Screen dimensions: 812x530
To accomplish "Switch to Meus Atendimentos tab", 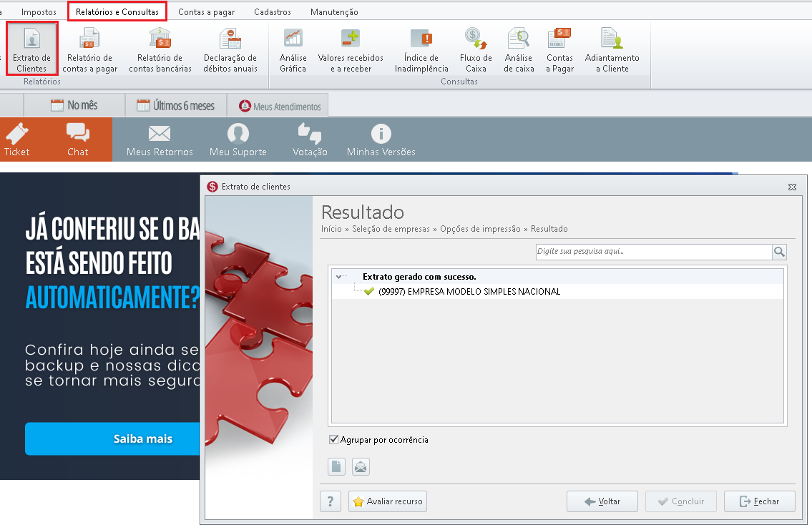I will [x=278, y=106].
